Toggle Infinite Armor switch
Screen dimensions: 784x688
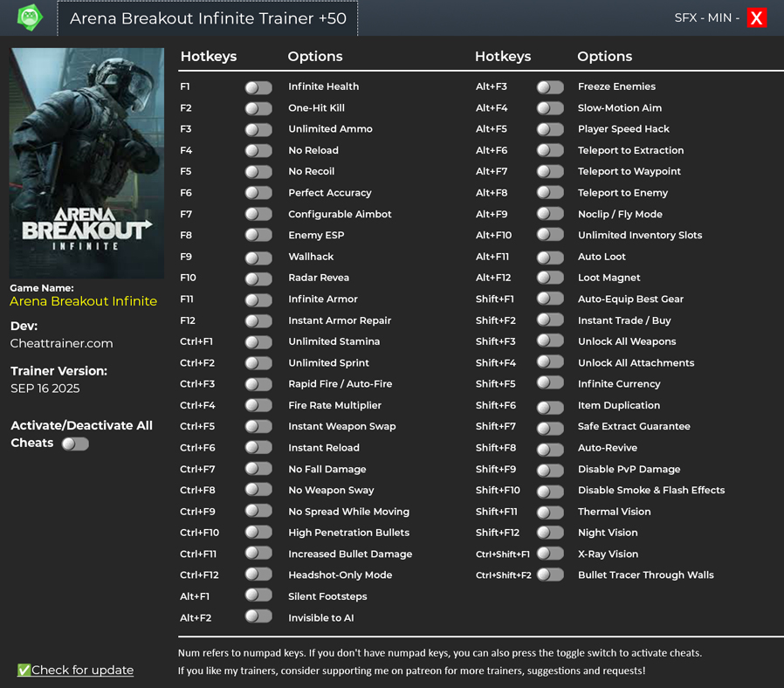click(258, 300)
